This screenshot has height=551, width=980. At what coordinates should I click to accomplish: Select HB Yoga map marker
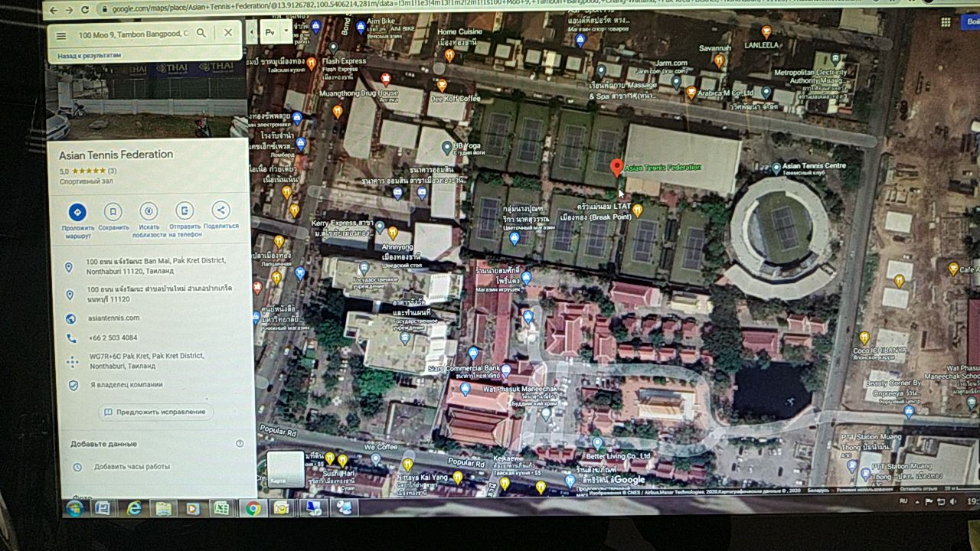click(x=446, y=146)
